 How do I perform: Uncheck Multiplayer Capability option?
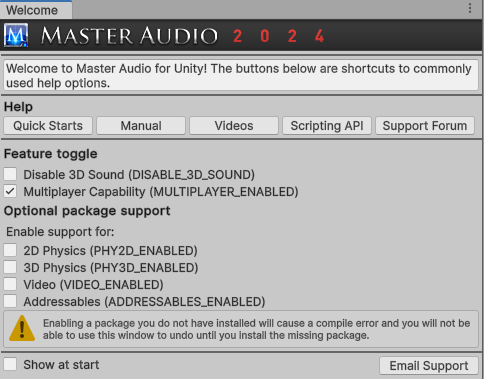pos(10,191)
